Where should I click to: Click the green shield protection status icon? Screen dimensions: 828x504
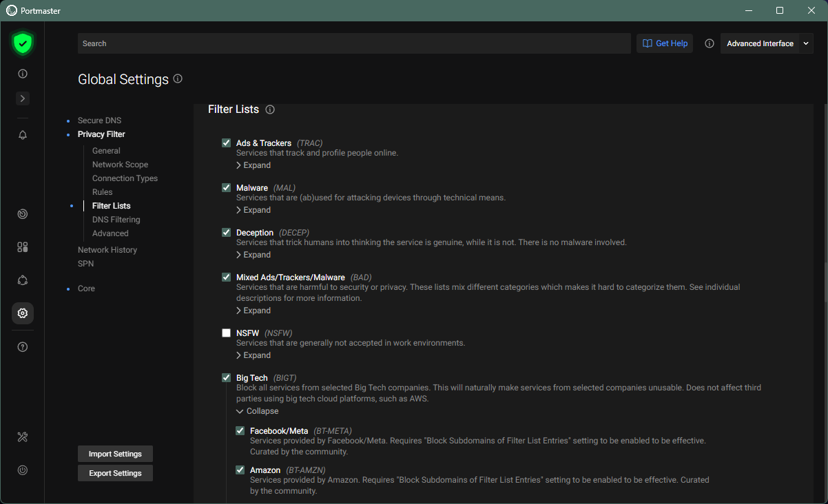[23, 43]
